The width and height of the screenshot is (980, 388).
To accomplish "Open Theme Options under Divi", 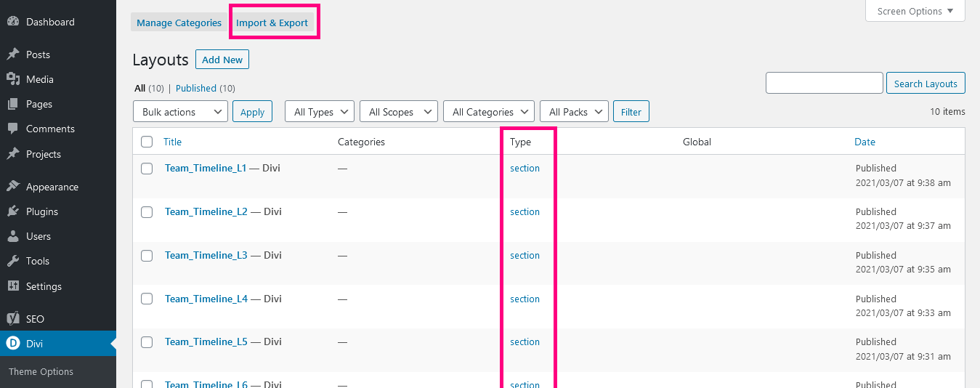I will tap(41, 371).
